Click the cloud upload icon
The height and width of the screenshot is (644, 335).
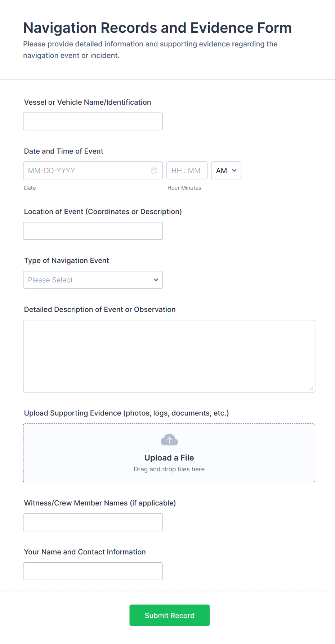point(169,440)
